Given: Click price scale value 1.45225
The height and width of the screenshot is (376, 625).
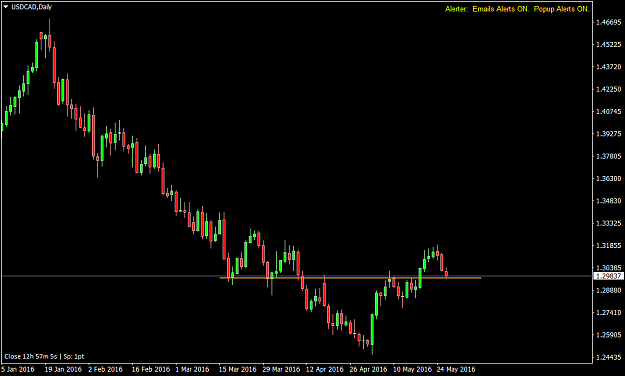Looking at the screenshot, I should click(x=608, y=44).
